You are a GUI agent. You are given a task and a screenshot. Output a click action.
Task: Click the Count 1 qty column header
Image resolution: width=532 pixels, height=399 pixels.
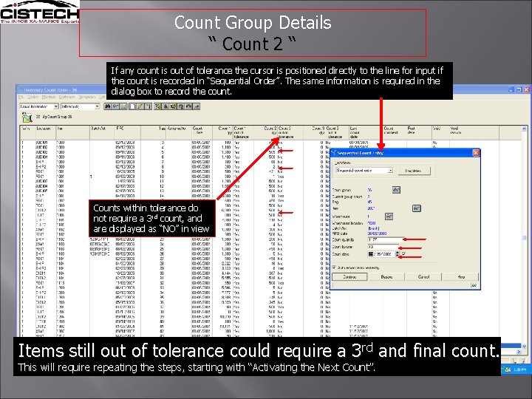point(223,132)
